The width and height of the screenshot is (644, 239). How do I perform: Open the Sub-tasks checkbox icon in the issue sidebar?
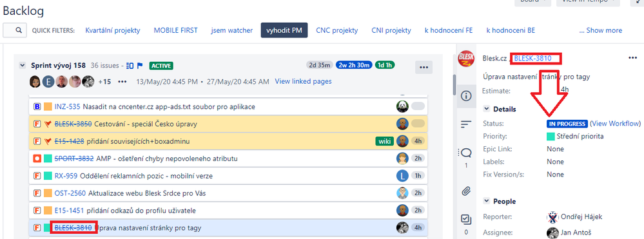pyautogui.click(x=466, y=220)
